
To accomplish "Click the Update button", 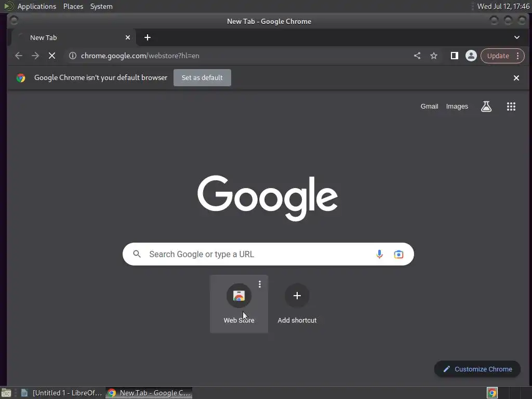I will tap(498, 56).
